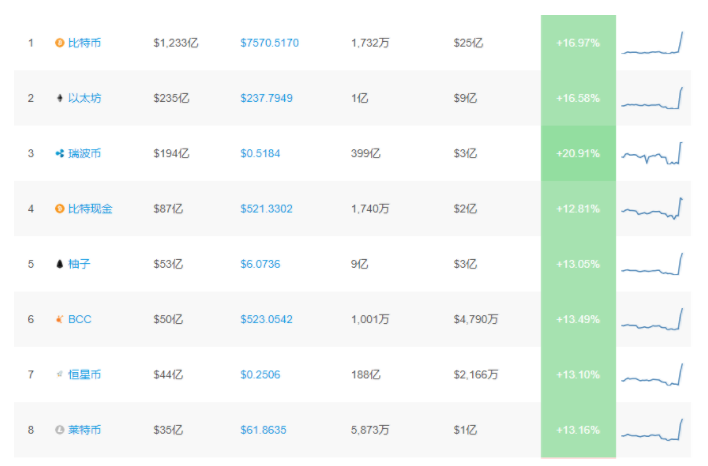Click market cap $87亿

click(168, 209)
